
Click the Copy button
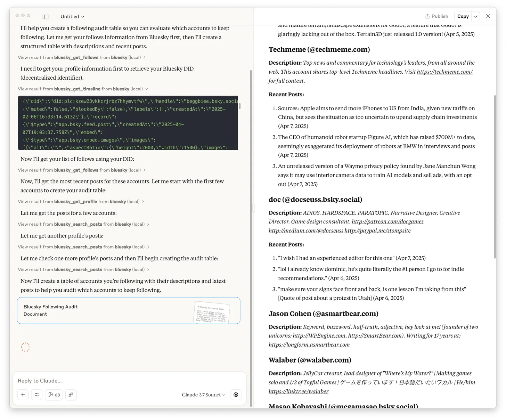[463, 16]
